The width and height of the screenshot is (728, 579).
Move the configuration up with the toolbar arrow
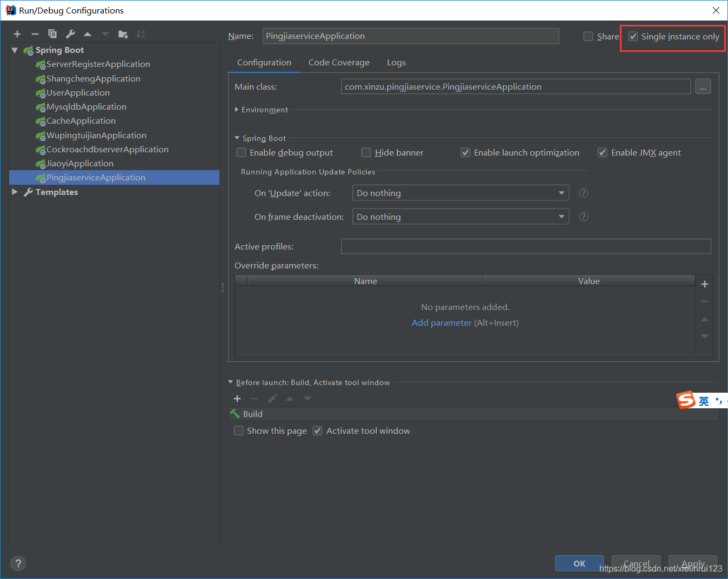click(88, 34)
